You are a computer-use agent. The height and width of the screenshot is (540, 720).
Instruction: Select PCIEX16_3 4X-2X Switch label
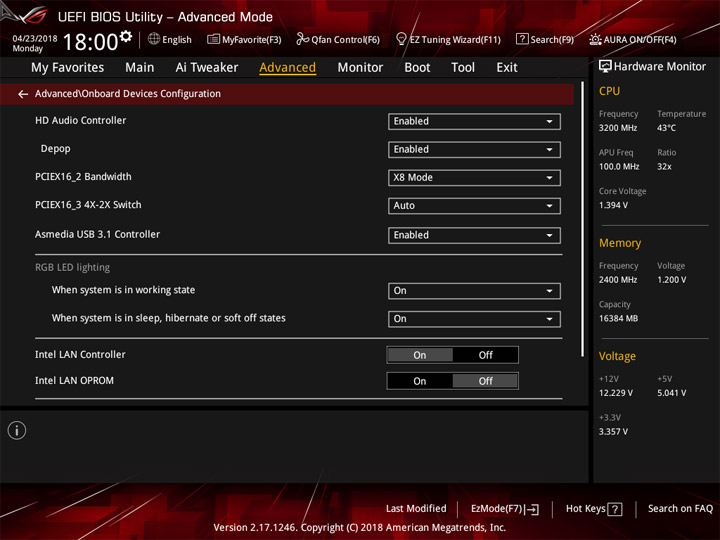tap(88, 205)
